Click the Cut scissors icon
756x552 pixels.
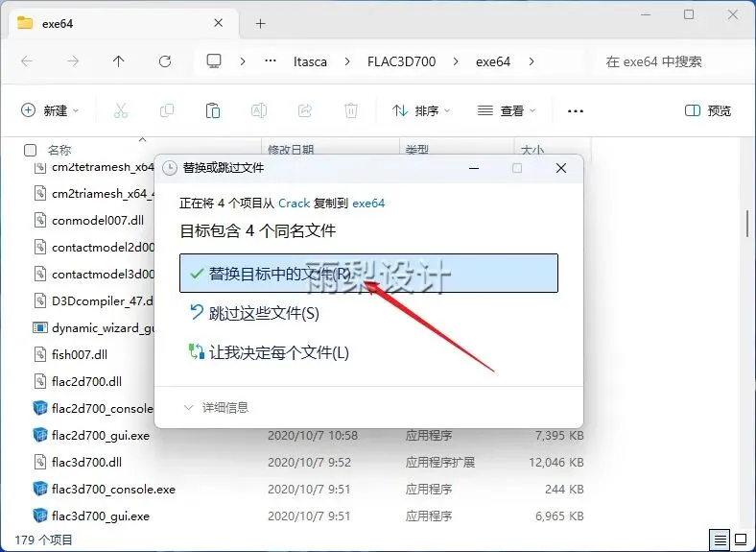point(121,111)
